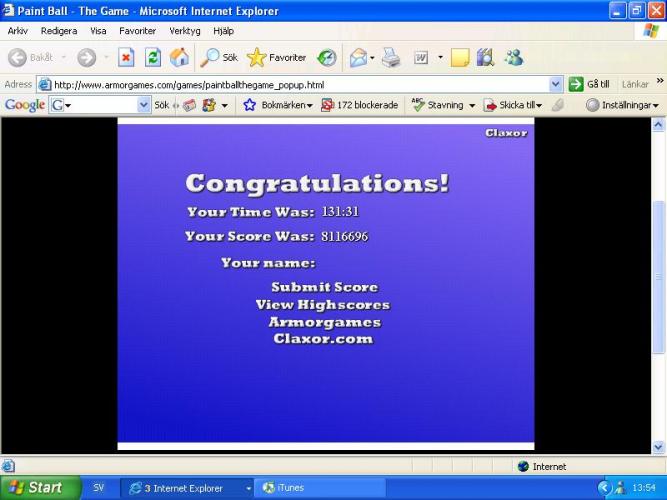Click View Highscores link
Image resolution: width=667 pixels, height=500 pixels.
click(x=322, y=305)
